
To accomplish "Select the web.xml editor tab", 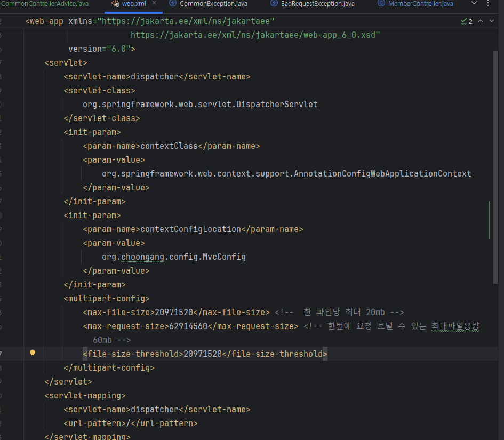I will [x=134, y=4].
